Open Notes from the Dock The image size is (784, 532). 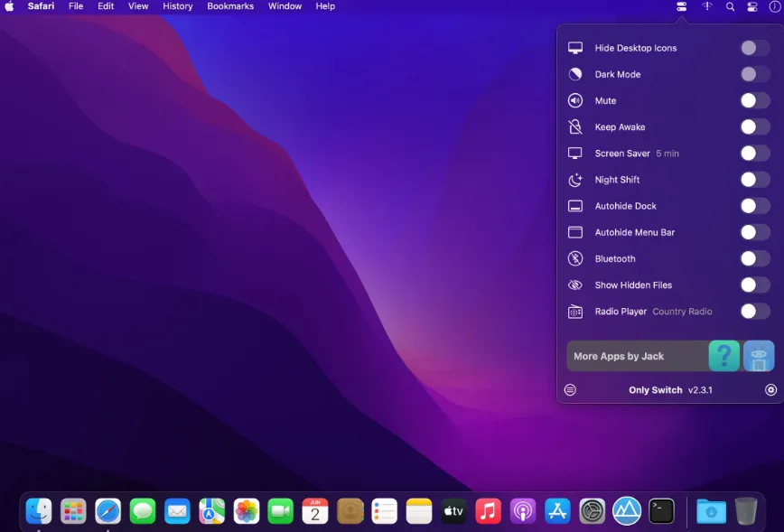(419, 511)
